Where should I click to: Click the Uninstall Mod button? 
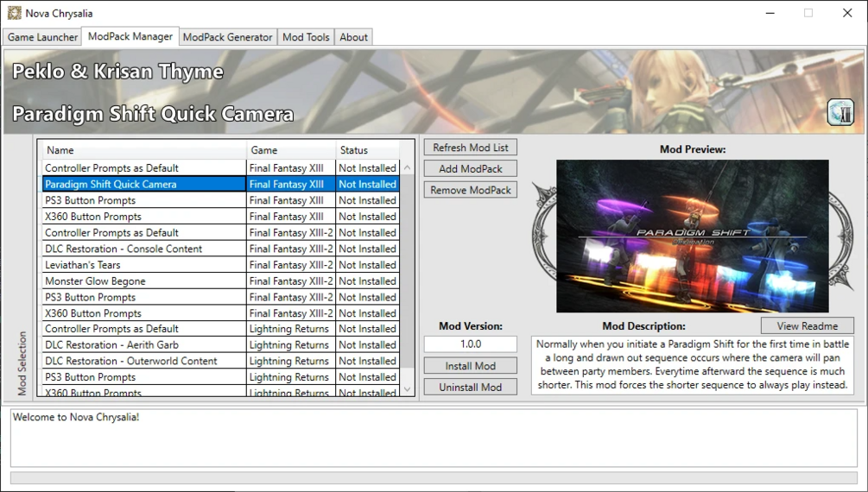[x=471, y=387]
